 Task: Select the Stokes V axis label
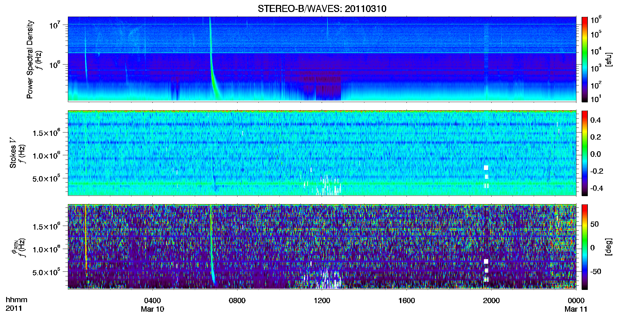click(13, 153)
